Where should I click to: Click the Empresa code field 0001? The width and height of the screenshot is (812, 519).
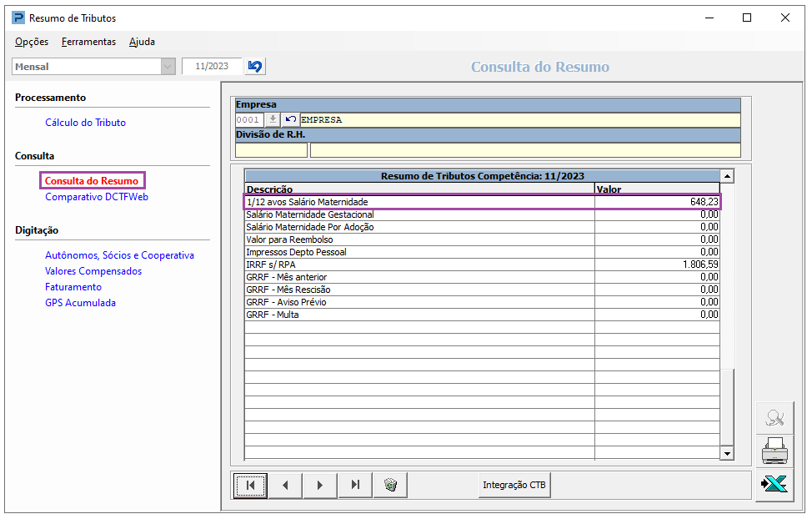(249, 120)
